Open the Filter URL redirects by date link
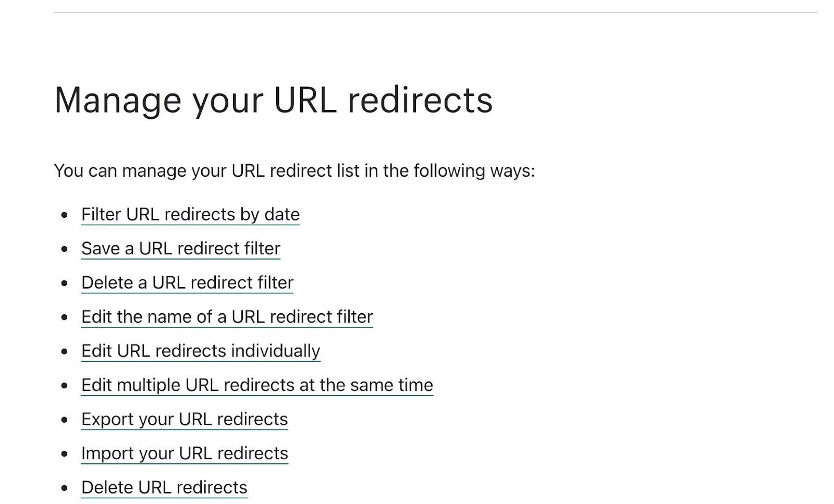The height and width of the screenshot is (504, 834). pyautogui.click(x=190, y=215)
